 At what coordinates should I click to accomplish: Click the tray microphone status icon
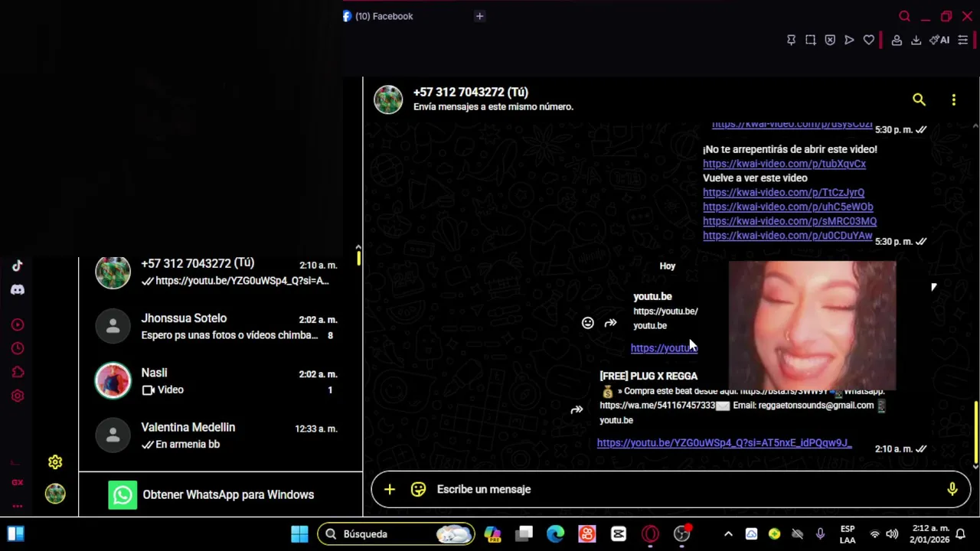[820, 534]
